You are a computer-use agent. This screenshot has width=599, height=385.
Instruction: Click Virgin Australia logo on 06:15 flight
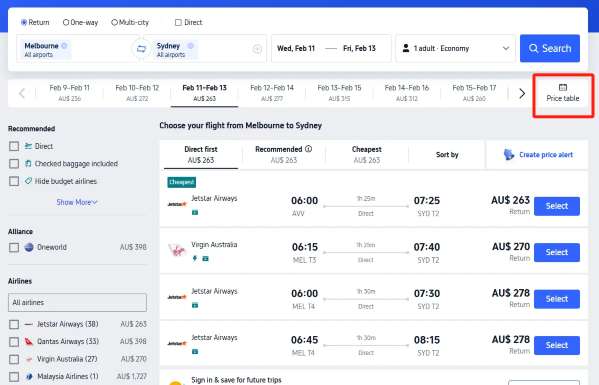[x=177, y=250]
